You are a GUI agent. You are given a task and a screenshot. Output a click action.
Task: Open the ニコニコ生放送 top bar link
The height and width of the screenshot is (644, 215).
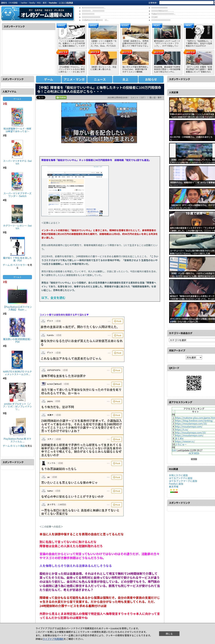(x=66, y=3)
